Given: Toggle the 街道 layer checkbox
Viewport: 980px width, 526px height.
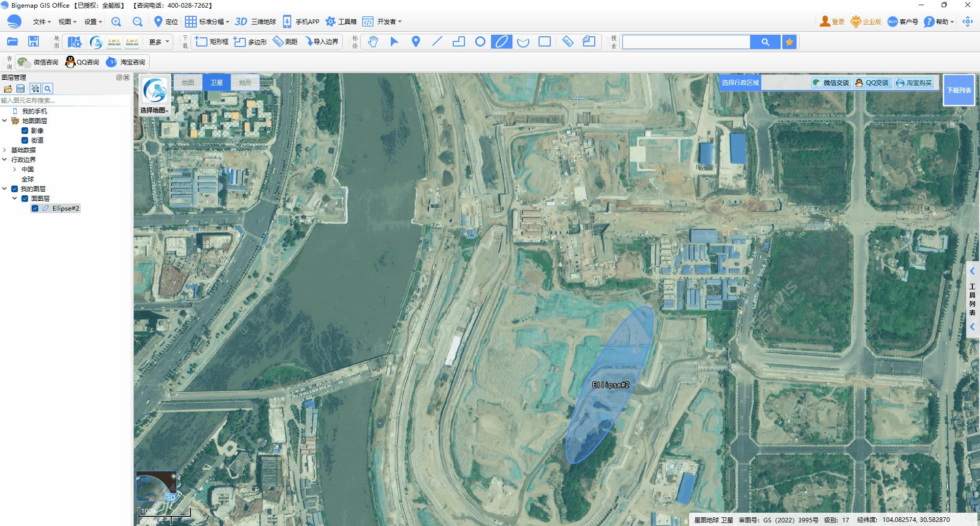Looking at the screenshot, I should click(x=25, y=141).
